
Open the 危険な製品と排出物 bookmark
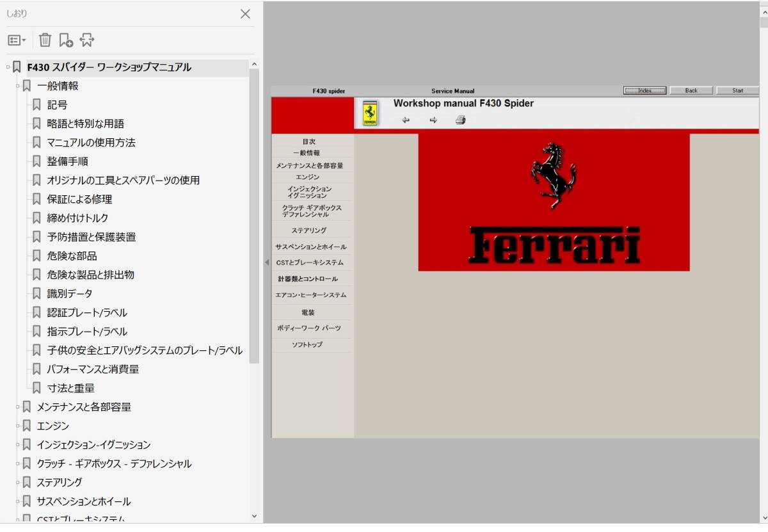tap(90, 275)
